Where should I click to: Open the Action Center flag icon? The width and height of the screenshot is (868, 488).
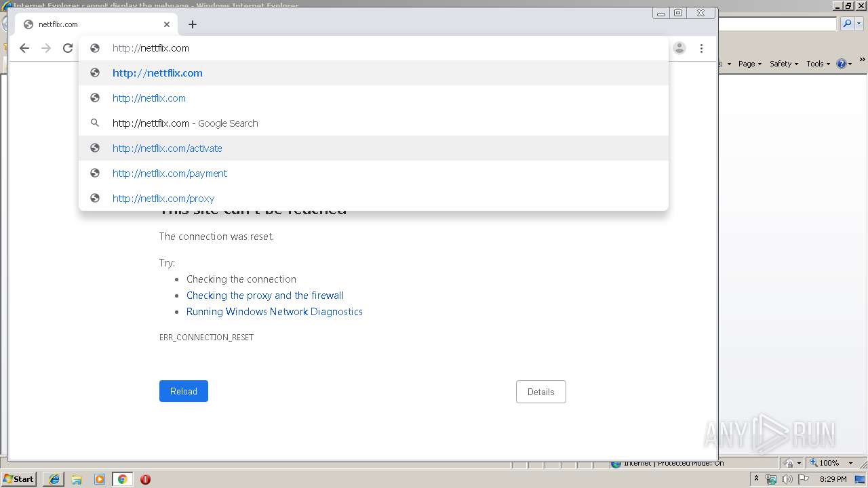(x=804, y=479)
